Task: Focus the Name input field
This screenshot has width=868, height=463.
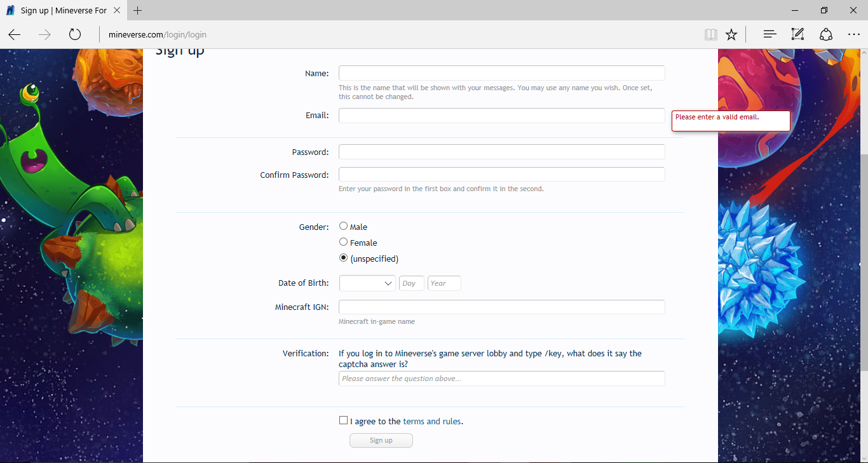Action: click(x=501, y=73)
